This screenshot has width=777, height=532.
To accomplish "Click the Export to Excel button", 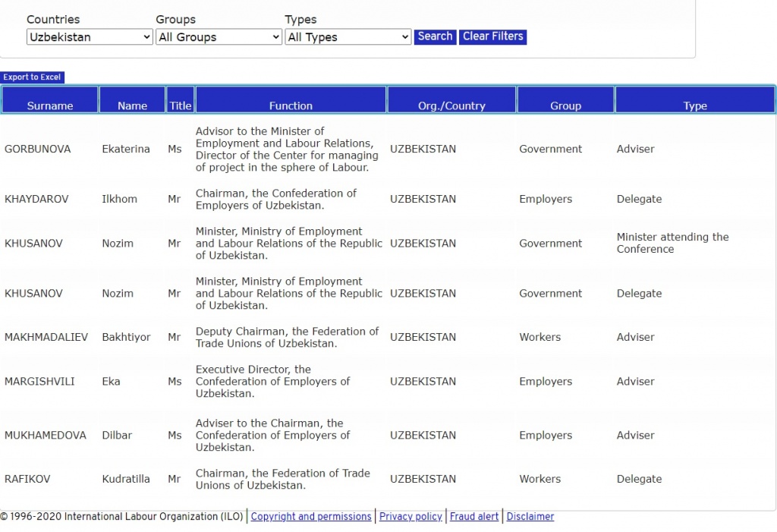I will [32, 77].
